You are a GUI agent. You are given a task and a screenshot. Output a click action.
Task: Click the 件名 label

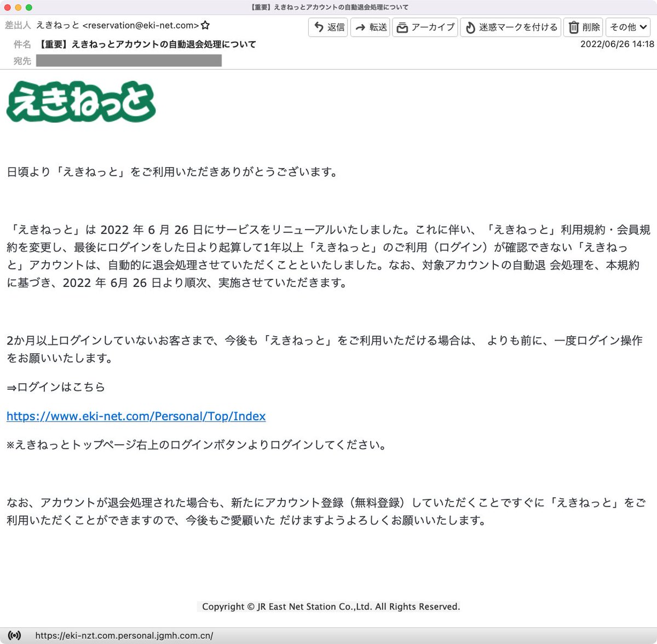coord(22,44)
